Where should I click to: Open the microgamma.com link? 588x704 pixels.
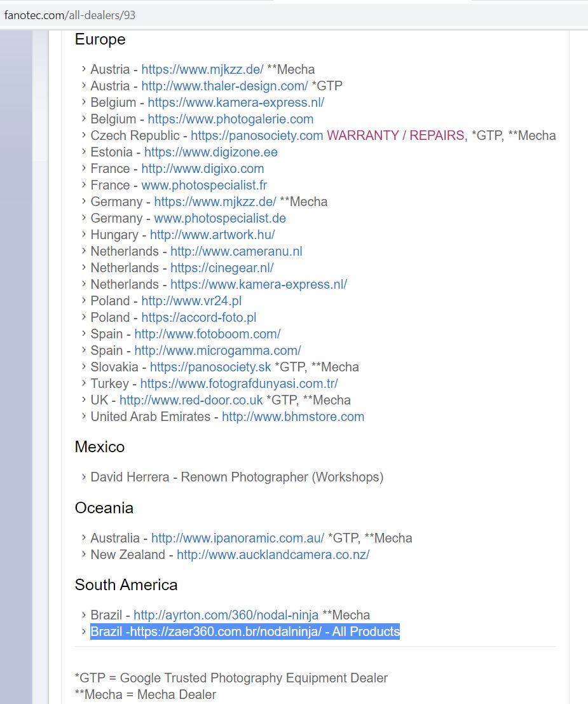point(217,351)
